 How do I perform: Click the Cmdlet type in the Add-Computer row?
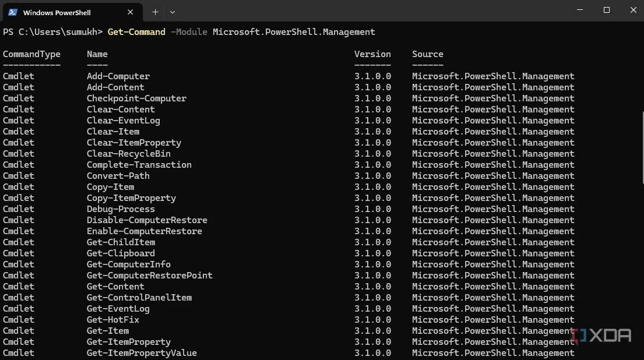(x=19, y=76)
